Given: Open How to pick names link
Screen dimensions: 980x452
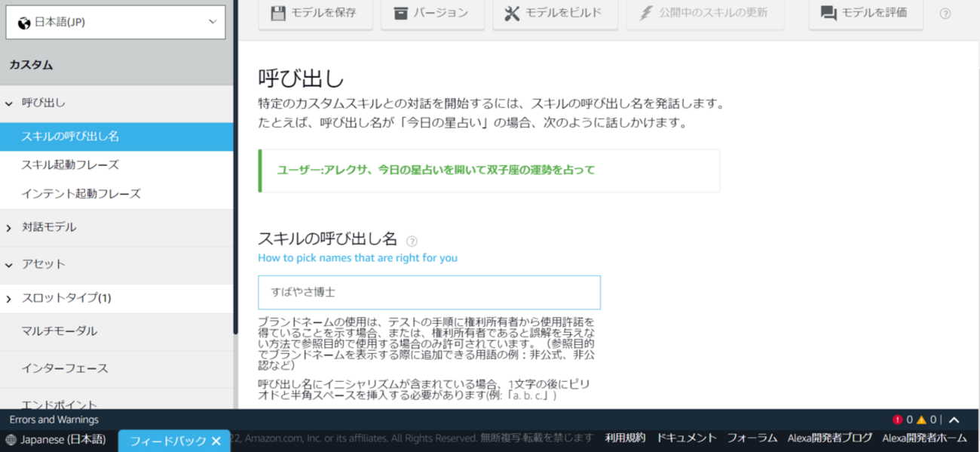Looking at the screenshot, I should pos(357,258).
